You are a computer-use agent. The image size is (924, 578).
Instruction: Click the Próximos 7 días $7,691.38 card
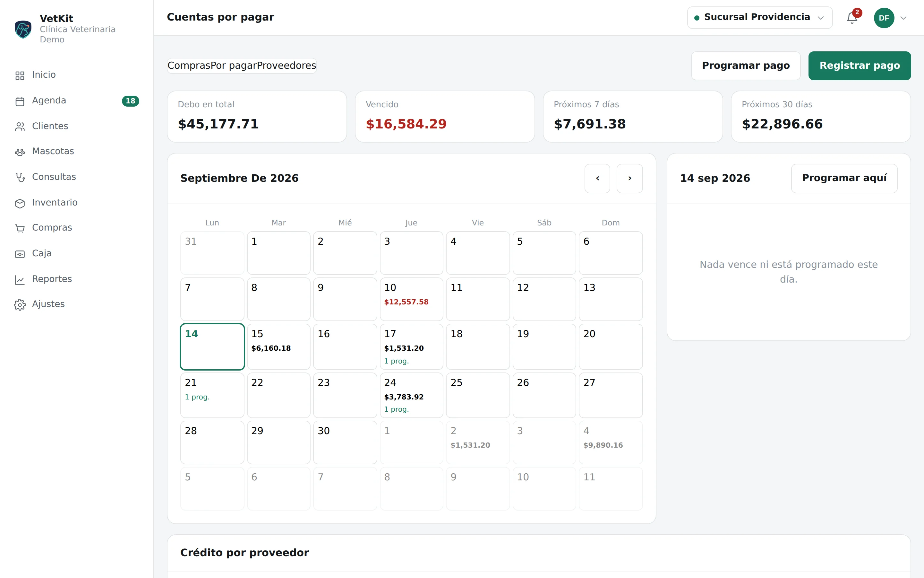click(633, 117)
